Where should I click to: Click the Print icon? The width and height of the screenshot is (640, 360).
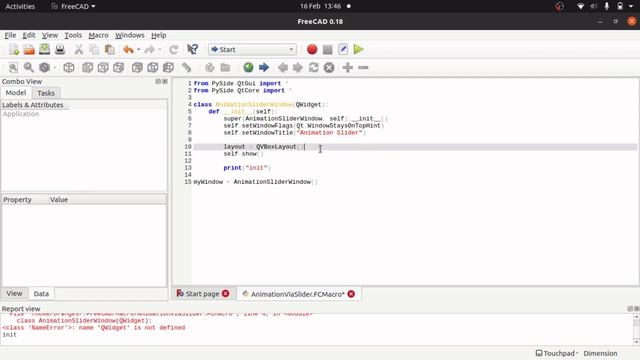pyautogui.click(x=60, y=49)
